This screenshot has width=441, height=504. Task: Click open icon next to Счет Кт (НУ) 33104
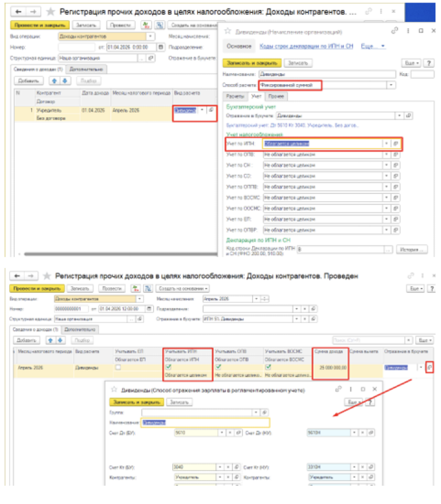click(x=373, y=466)
